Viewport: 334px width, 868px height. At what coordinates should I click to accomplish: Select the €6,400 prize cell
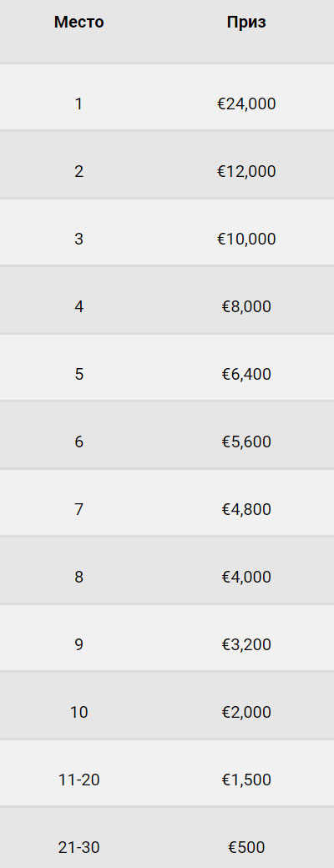(x=246, y=374)
